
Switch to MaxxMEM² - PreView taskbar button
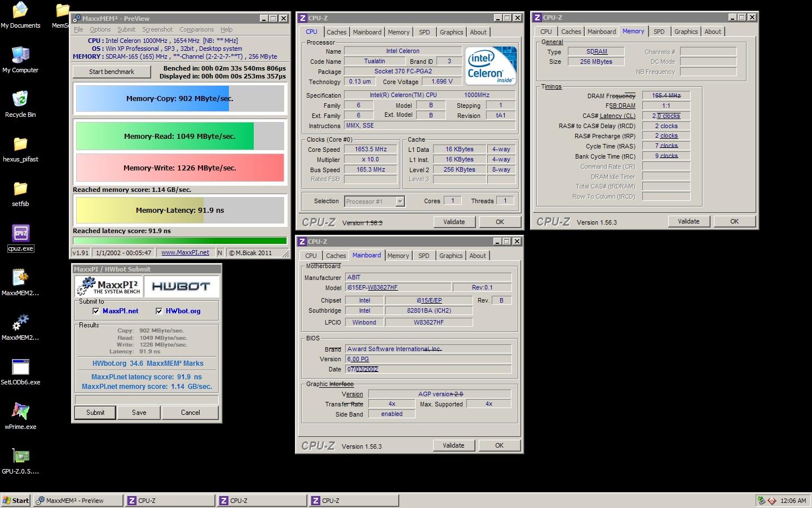tap(77, 500)
